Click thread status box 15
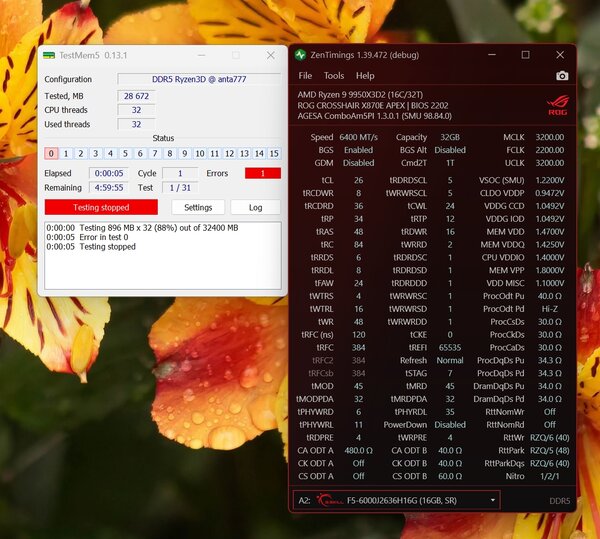 coord(274,153)
